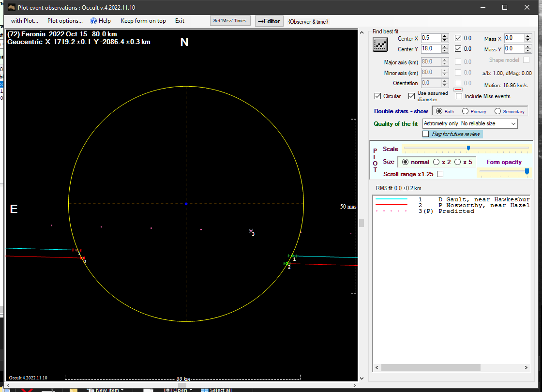The image size is (542, 392).
Task: Open the Plot options... menu
Action: [65, 21]
